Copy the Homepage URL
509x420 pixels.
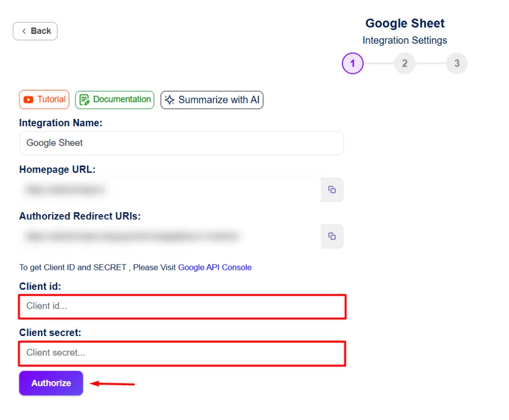coord(332,189)
